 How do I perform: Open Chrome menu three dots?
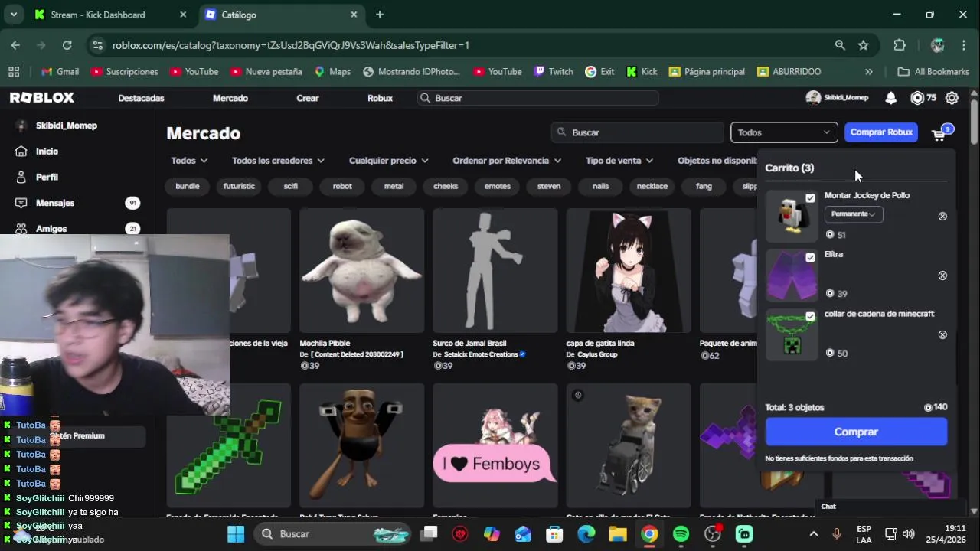pyautogui.click(x=963, y=45)
